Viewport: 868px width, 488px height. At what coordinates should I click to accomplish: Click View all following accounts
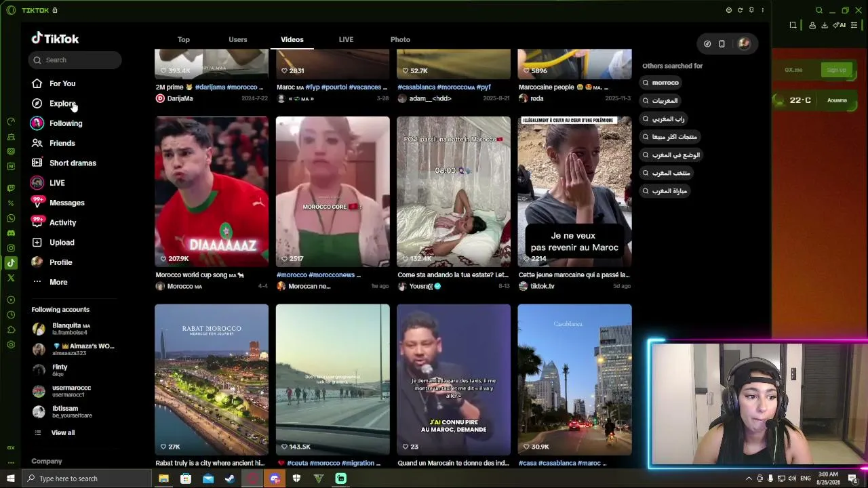pos(63,433)
